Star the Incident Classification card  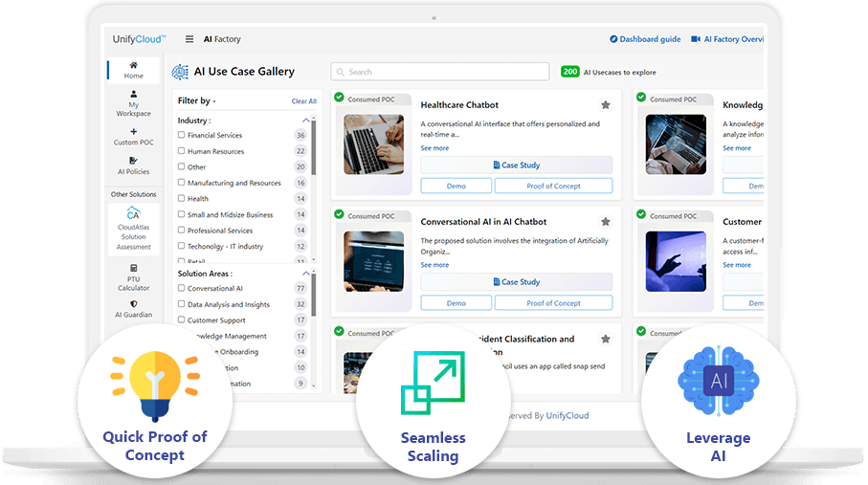click(606, 339)
